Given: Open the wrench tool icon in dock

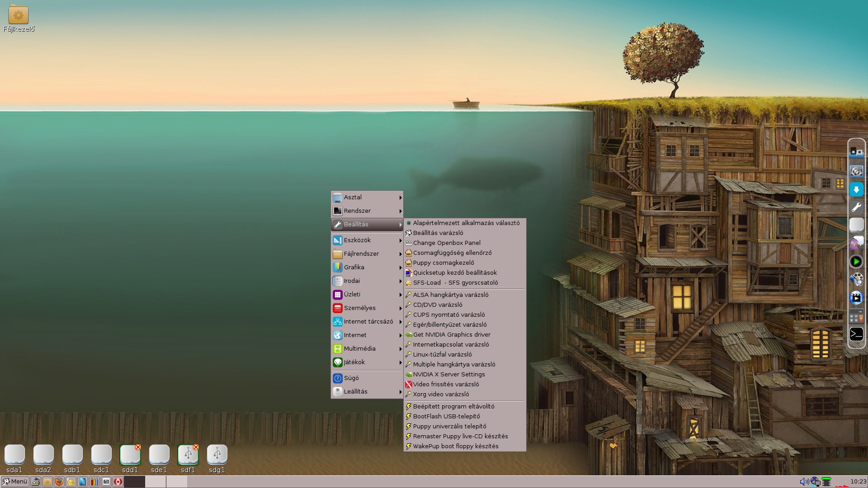Looking at the screenshot, I should click(856, 207).
